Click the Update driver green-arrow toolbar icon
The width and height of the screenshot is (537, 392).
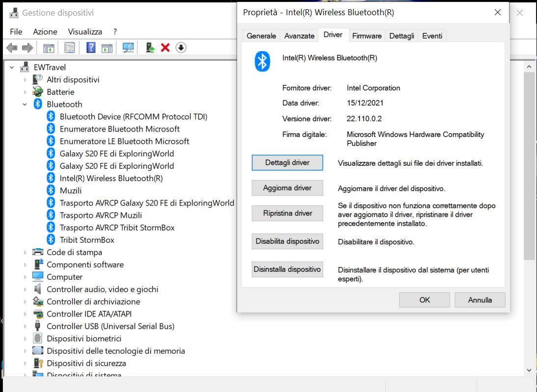click(150, 48)
